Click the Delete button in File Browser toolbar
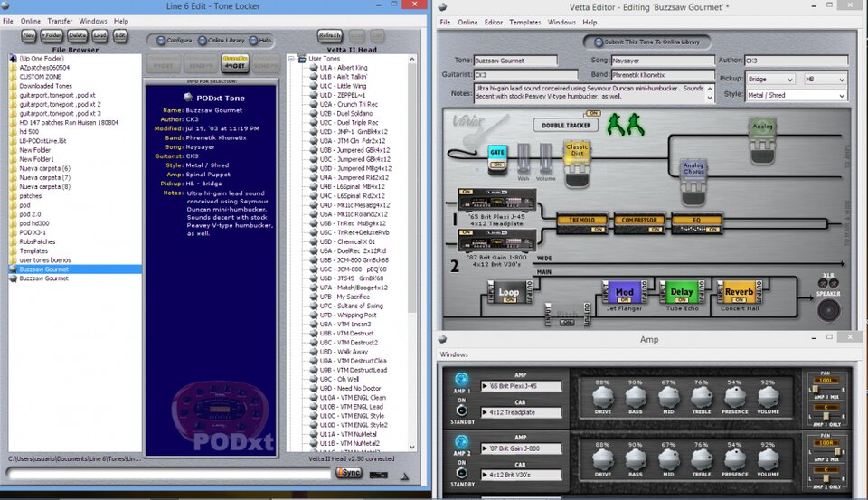Viewport: 868px width, 500px height. 77,35
